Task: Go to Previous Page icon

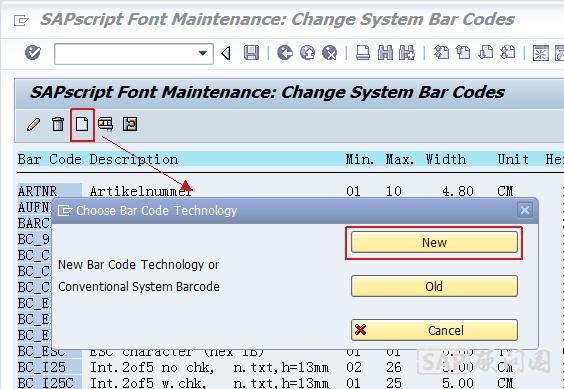Action: (x=463, y=53)
